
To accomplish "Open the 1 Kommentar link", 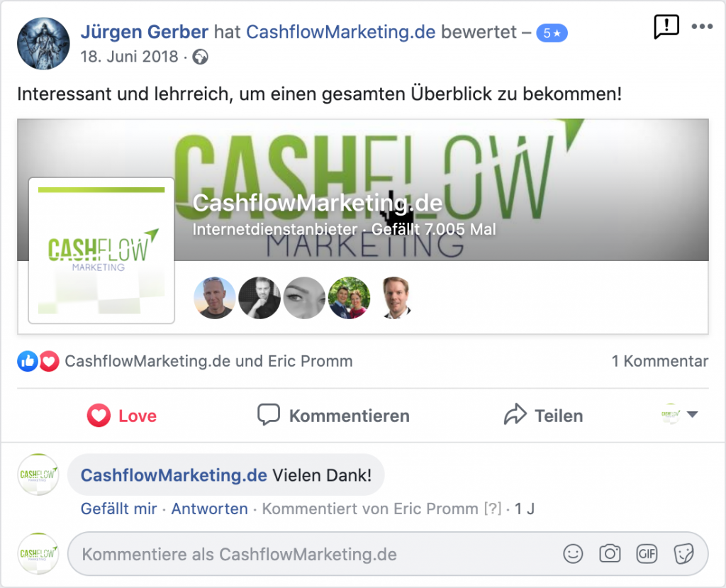I will tap(660, 362).
